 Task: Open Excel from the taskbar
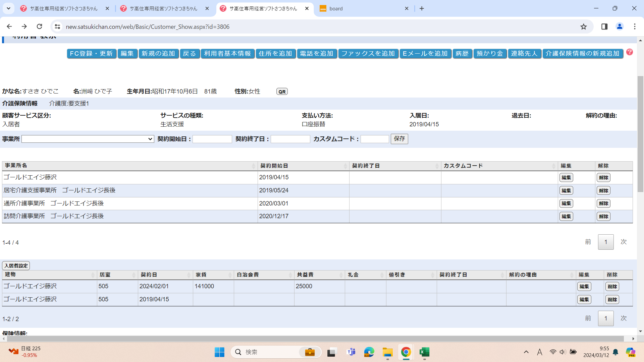(x=424, y=352)
